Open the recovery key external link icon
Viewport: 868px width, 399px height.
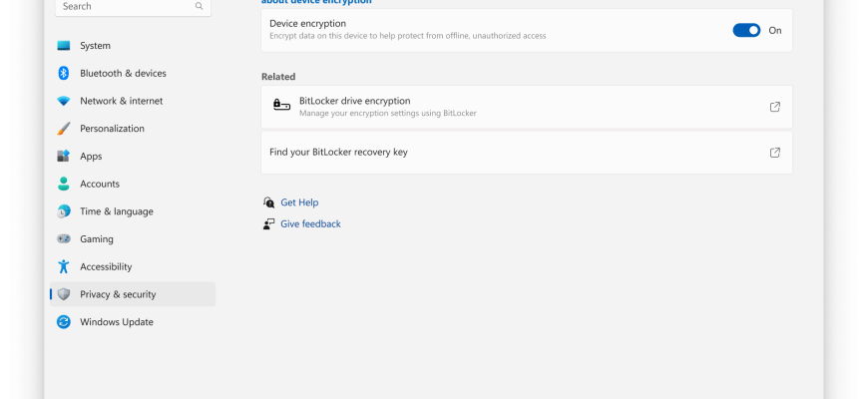click(775, 153)
